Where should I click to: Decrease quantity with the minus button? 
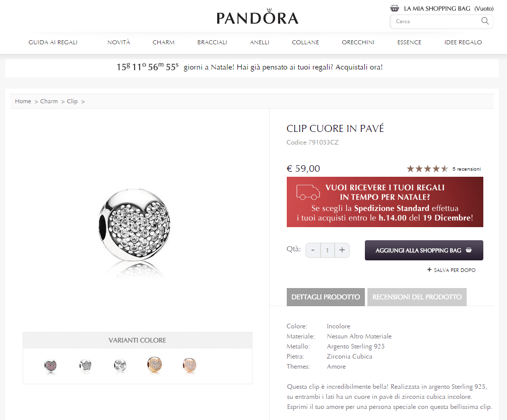313,250
